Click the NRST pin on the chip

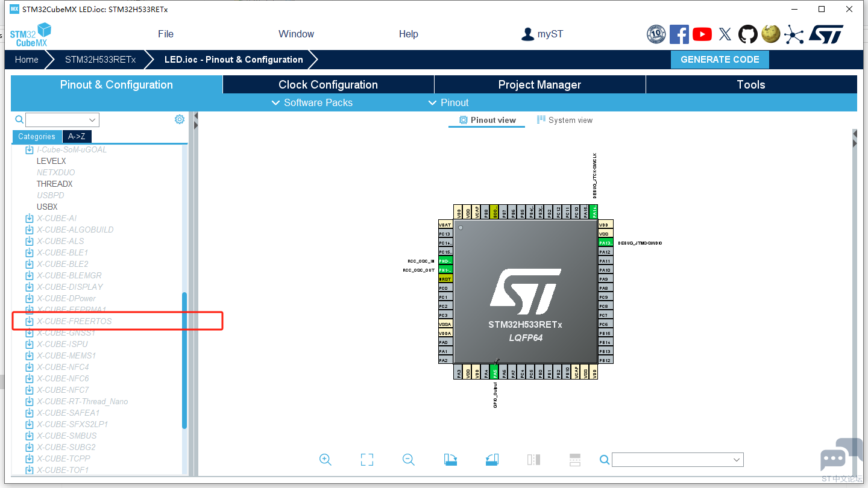pyautogui.click(x=445, y=279)
